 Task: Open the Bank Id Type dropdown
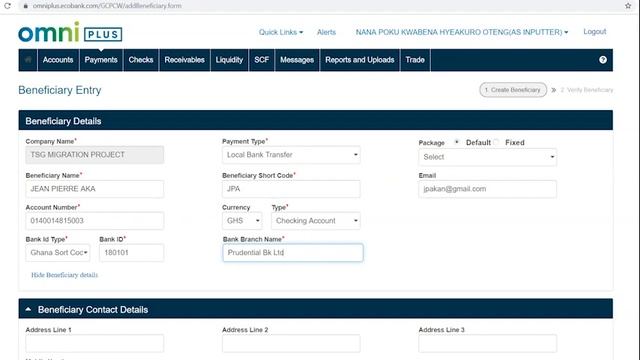(58, 253)
